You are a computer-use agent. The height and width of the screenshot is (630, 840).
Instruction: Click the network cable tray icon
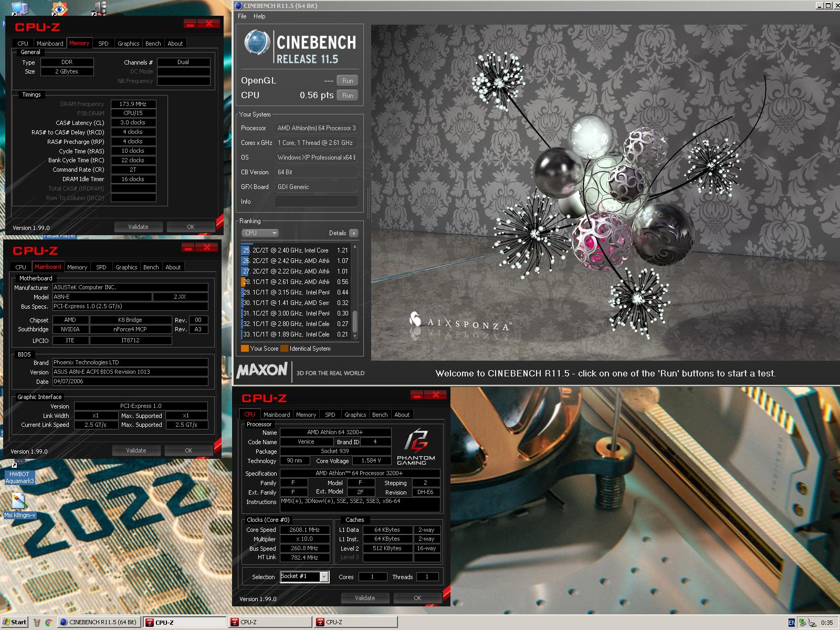[x=812, y=622]
